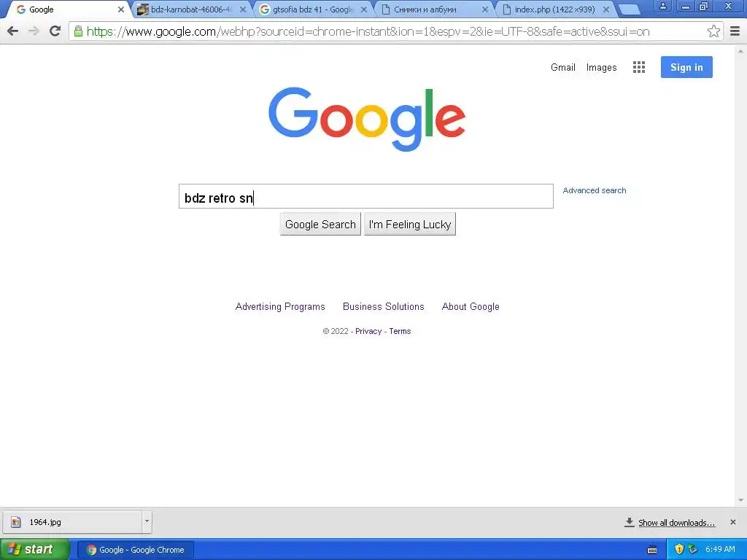The height and width of the screenshot is (560, 747).
Task: Click the Google Search button
Action: coord(320,225)
